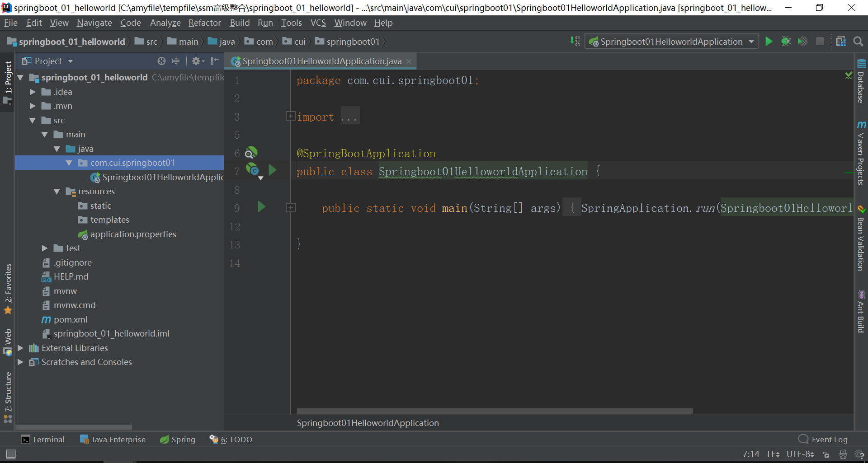The image size is (868, 463).
Task: Click Spring class gutter icon on line 7
Action: pos(252,170)
